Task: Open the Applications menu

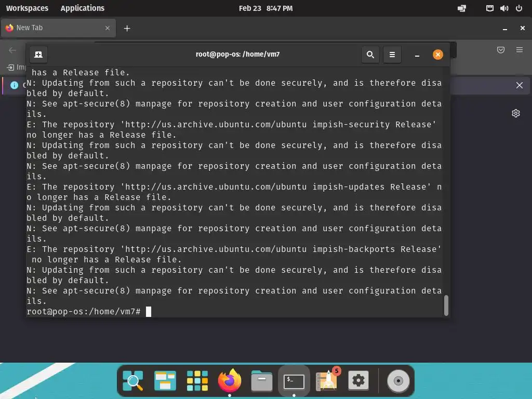Action: click(83, 8)
